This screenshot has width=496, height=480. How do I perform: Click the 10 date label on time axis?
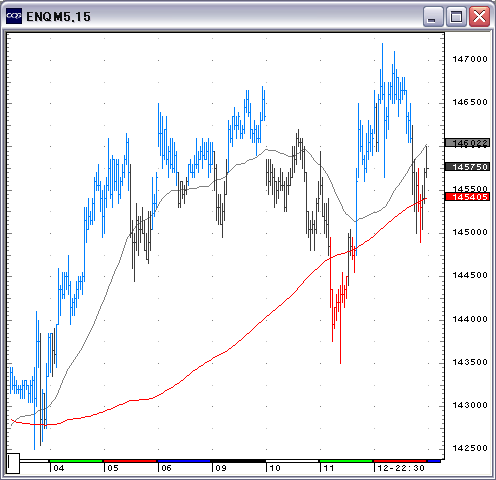coord(275,468)
